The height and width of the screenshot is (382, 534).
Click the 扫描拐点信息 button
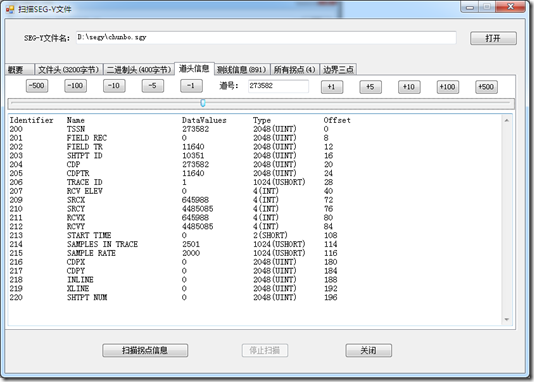145,350
